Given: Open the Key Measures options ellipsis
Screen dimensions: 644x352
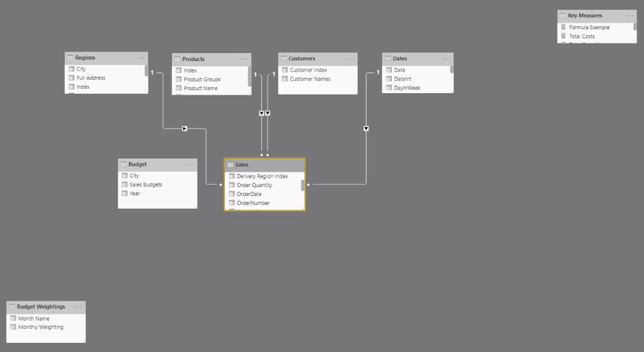Looking at the screenshot, I should tap(629, 16).
